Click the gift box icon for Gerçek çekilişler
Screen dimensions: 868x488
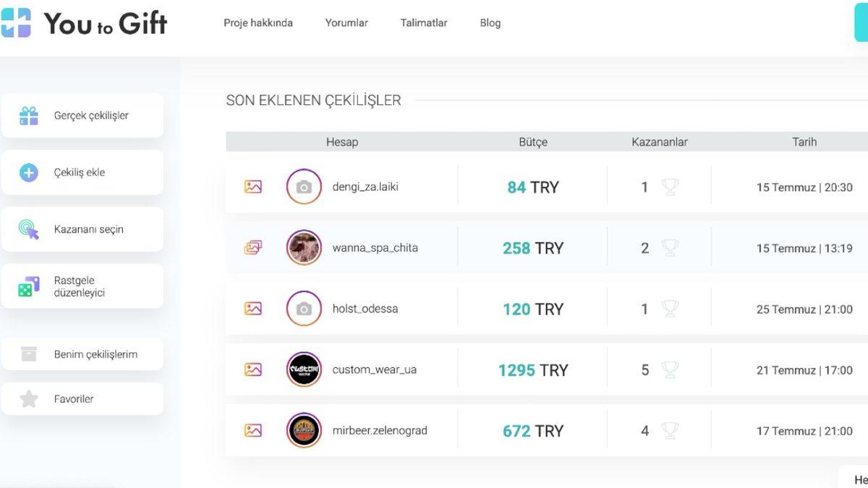pyautogui.click(x=29, y=116)
